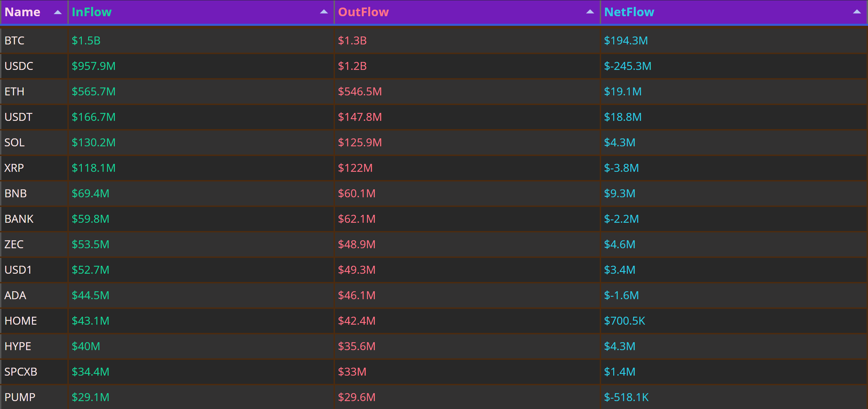Select the SOL row name

point(14,143)
